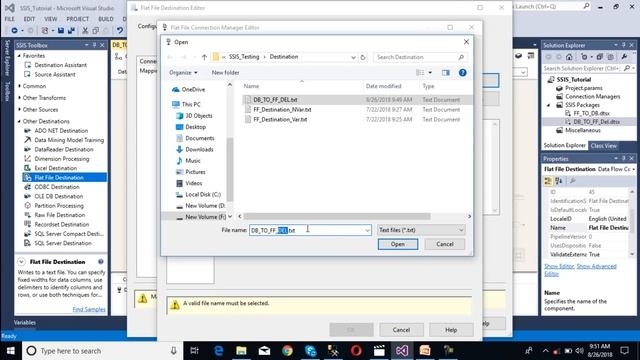Select Flat File Destination in toolbox

click(65, 178)
